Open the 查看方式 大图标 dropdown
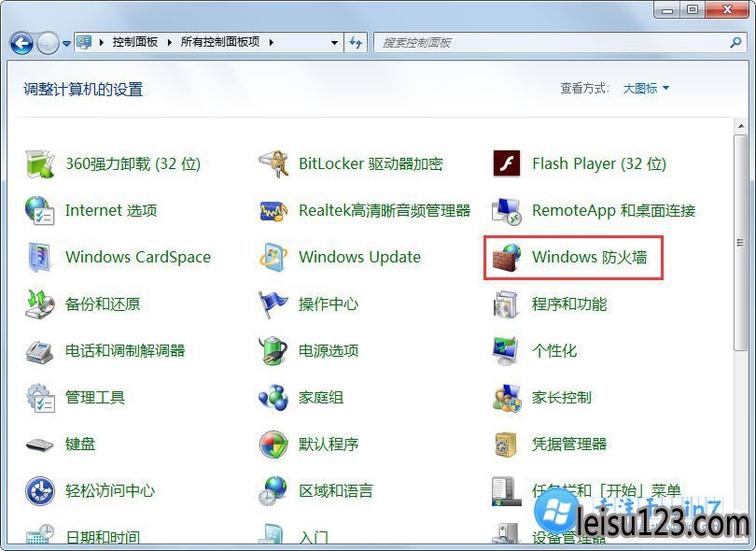756x551 pixels. (x=646, y=89)
